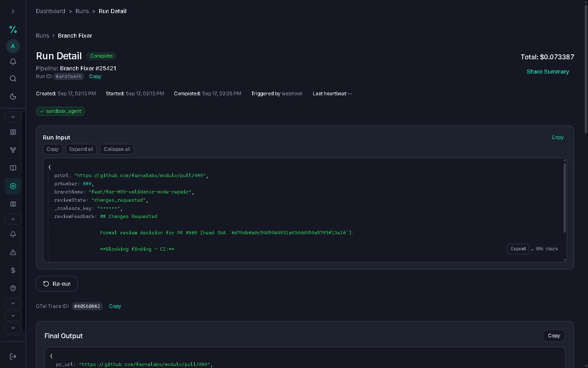The width and height of the screenshot is (588, 368).
Task: Click the Triggered by webhook label
Action: [x=277, y=94]
